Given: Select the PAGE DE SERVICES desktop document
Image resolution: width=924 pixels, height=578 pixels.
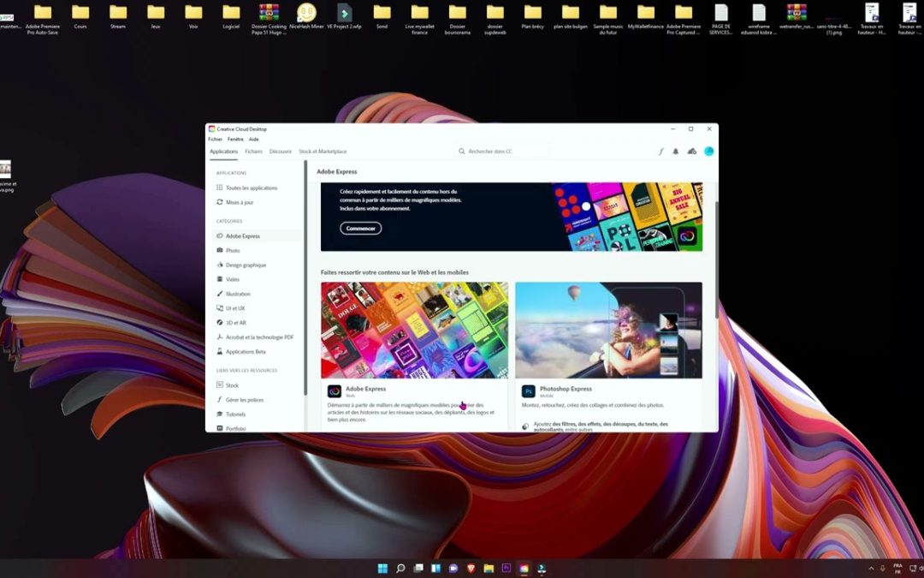Looking at the screenshot, I should tap(721, 19).
